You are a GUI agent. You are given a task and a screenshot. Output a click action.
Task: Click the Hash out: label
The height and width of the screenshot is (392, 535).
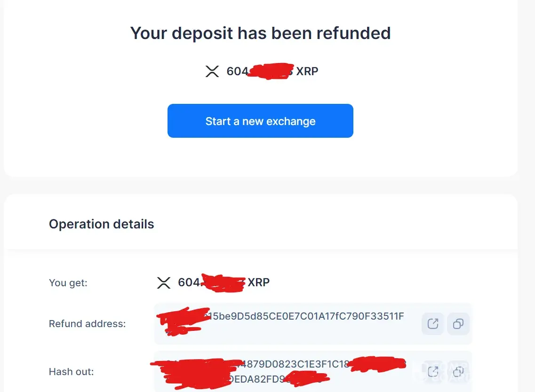point(72,372)
